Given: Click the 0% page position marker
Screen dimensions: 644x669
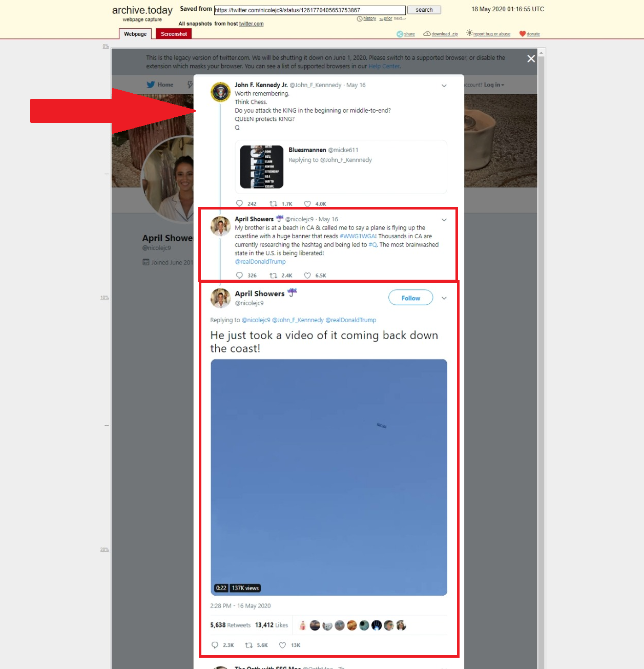Looking at the screenshot, I should pos(106,46).
